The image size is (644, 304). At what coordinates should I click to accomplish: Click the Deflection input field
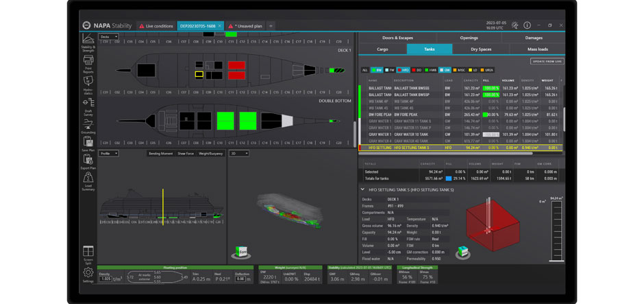pyautogui.click(x=240, y=279)
